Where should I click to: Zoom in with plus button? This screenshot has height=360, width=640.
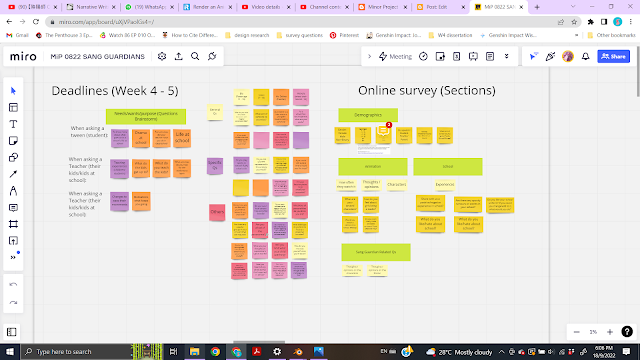point(610,332)
